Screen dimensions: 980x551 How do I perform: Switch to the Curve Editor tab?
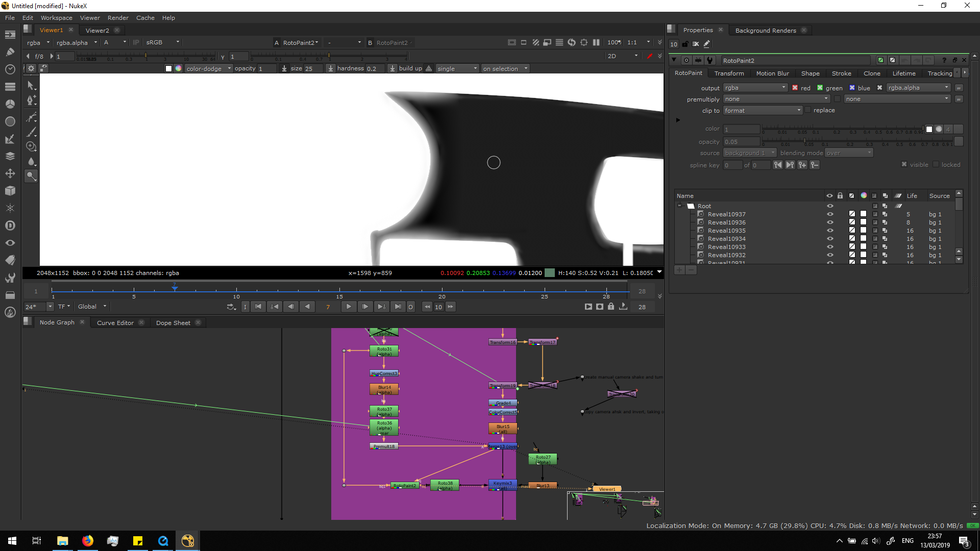(x=115, y=322)
